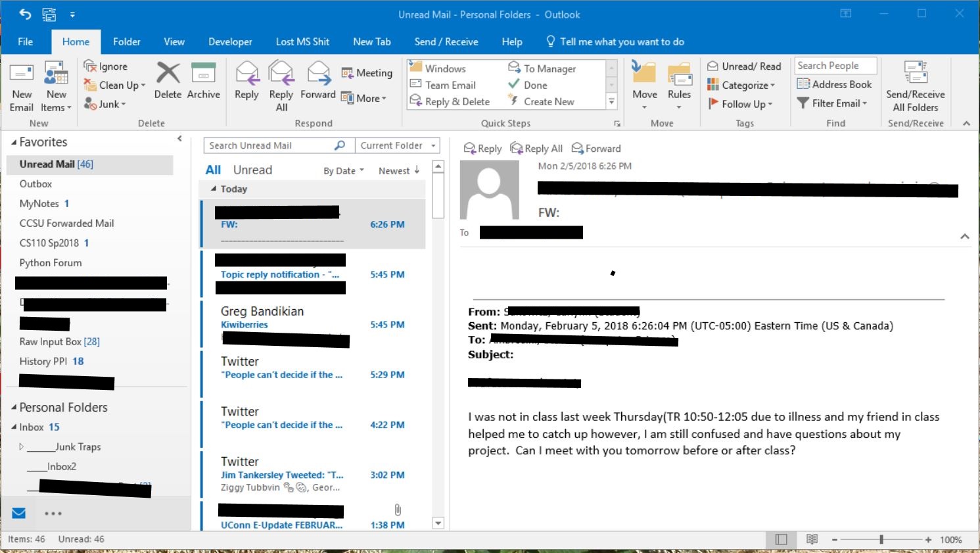Click the Search People field

tap(835, 66)
